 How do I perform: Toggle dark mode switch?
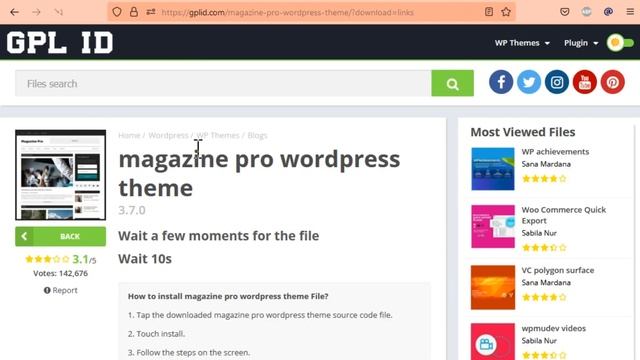pyautogui.click(x=620, y=42)
